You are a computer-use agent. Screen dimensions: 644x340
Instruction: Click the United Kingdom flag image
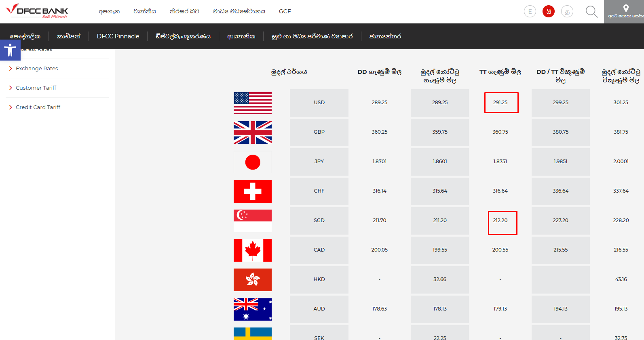coord(253,132)
